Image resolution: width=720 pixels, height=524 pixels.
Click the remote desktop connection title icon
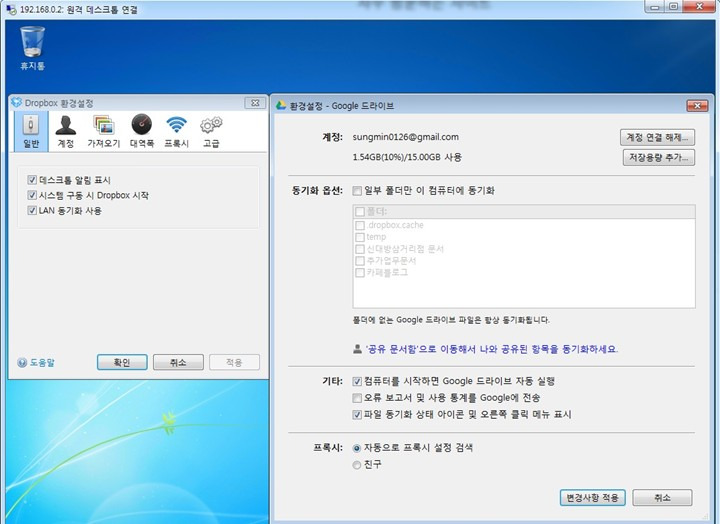[x=11, y=9]
